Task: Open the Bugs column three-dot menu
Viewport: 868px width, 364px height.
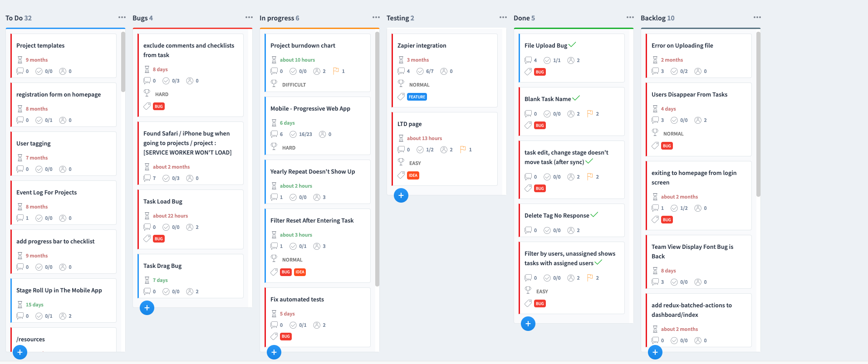Action: pos(249,17)
